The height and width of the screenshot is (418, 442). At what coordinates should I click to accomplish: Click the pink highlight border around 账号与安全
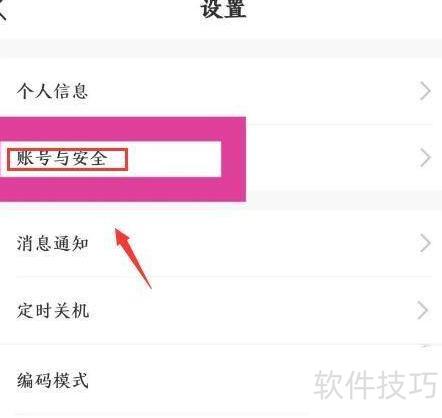point(123,129)
